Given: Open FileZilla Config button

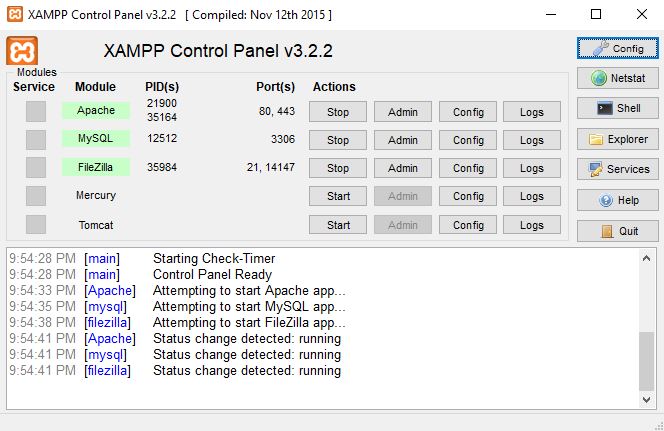Looking at the screenshot, I should [468, 169].
